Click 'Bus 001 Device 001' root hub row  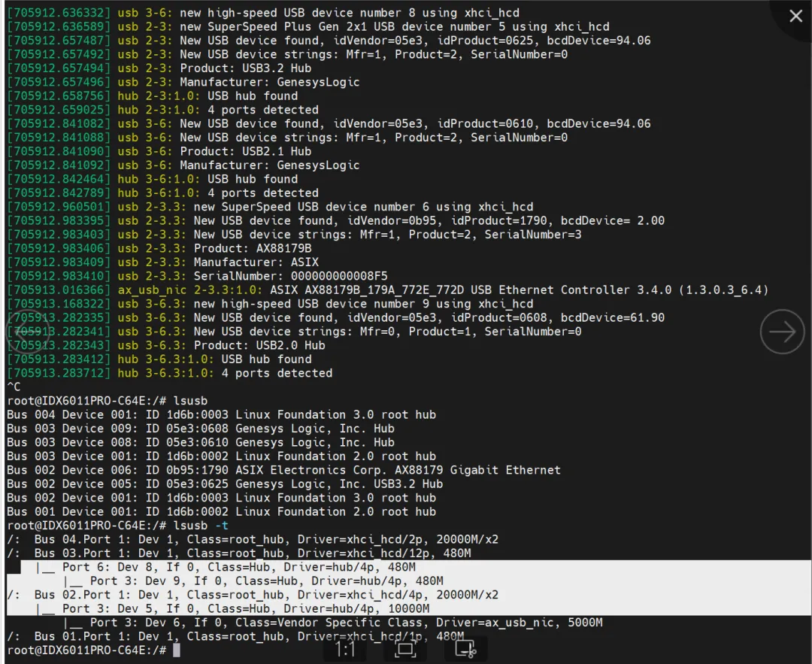coord(222,512)
